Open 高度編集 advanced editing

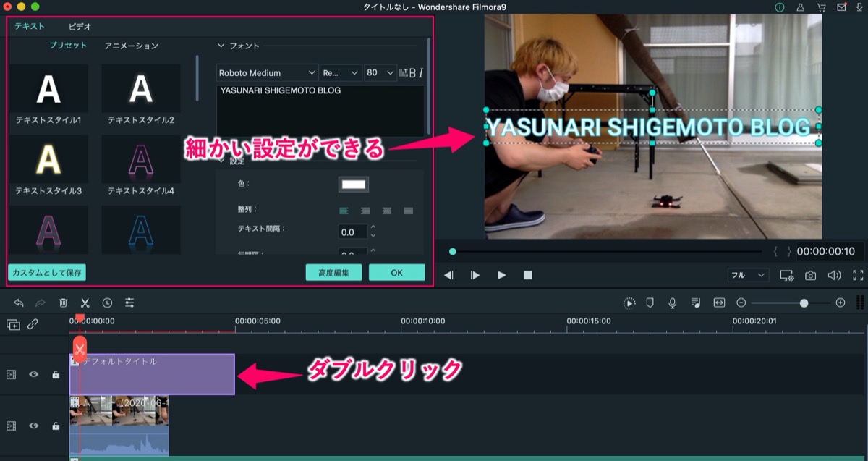(333, 273)
